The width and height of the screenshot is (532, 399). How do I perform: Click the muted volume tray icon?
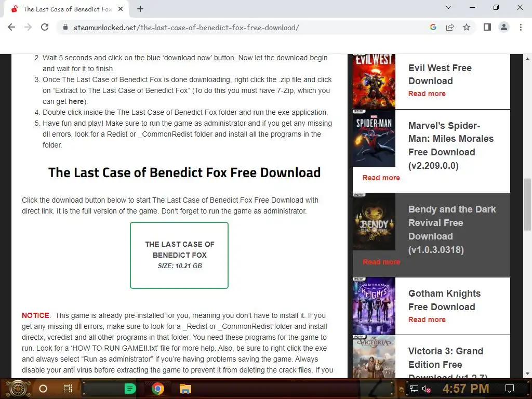click(x=426, y=389)
